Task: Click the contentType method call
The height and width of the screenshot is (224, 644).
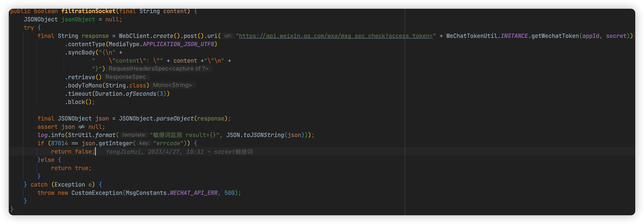Action: 86,44
